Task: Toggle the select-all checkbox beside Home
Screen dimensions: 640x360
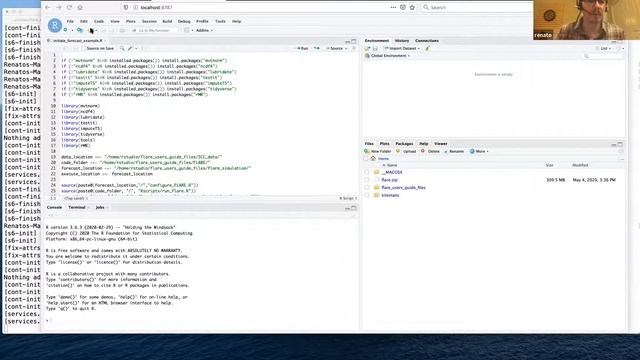Action: click(366, 158)
